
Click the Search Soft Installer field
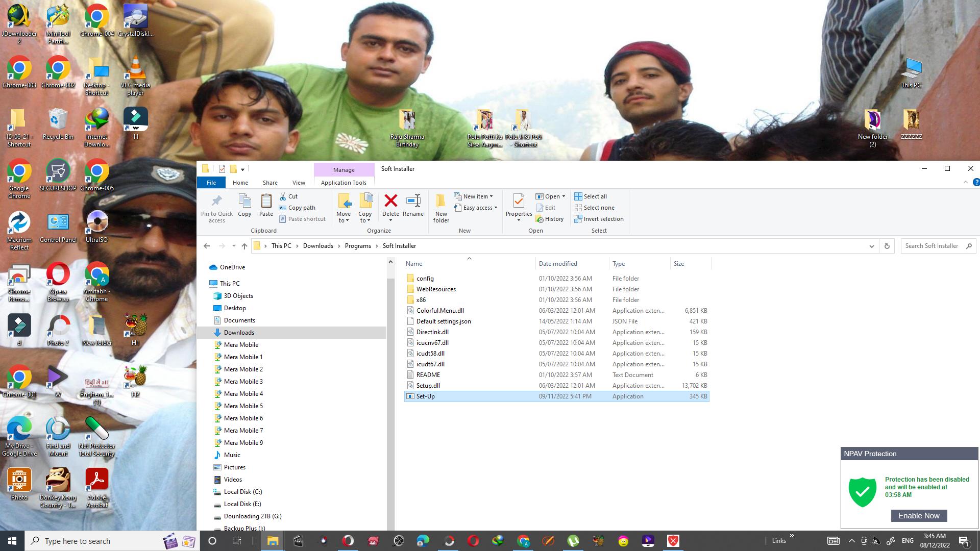point(932,246)
